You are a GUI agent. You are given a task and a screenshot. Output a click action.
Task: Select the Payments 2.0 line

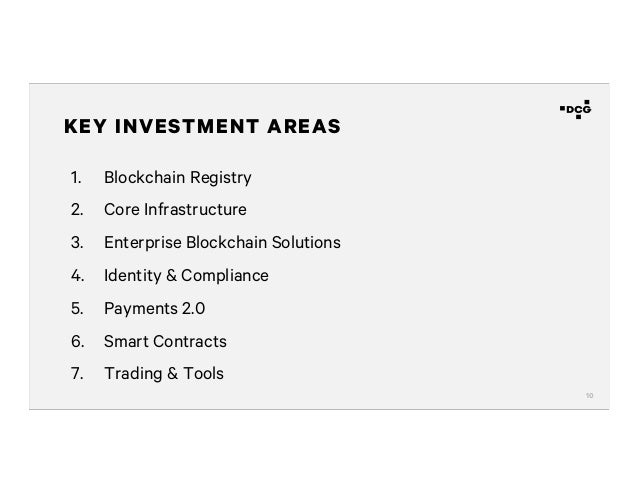point(154,308)
